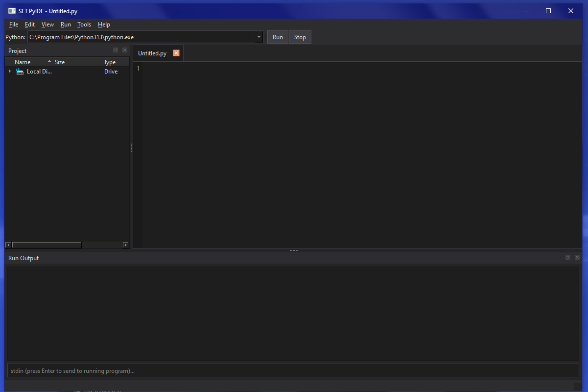588x392 pixels.
Task: Click the Project panel horizontal scrollbar thumb
Action: [x=47, y=245]
